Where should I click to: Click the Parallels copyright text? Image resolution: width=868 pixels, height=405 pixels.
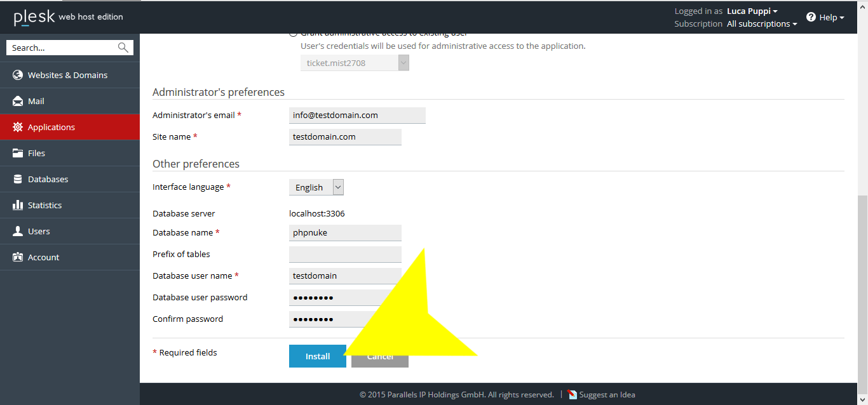[457, 394]
